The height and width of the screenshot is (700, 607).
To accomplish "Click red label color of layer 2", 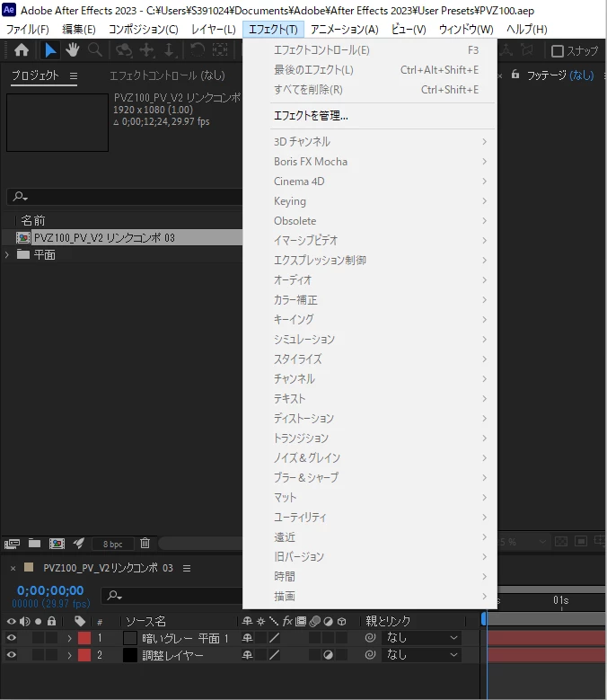I will [x=84, y=655].
